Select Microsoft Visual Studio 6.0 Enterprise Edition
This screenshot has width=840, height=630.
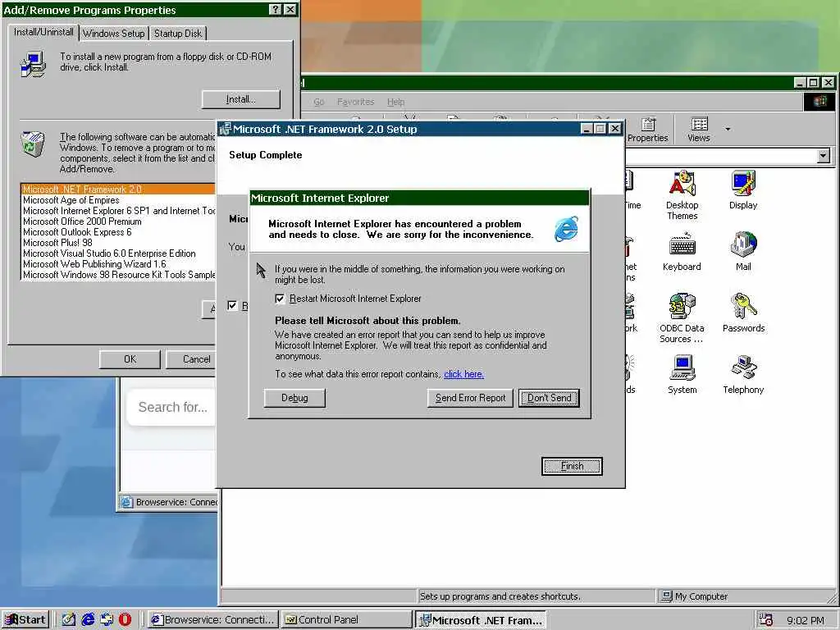[x=118, y=253]
